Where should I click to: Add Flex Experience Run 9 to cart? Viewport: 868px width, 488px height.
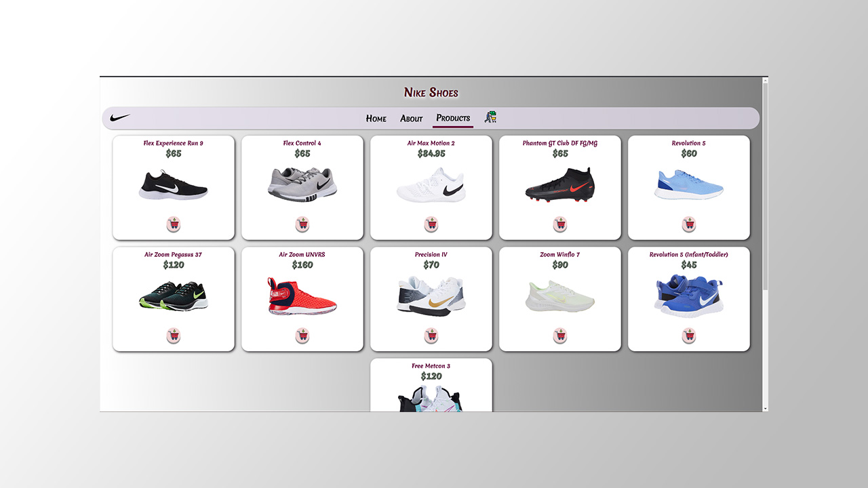(174, 224)
